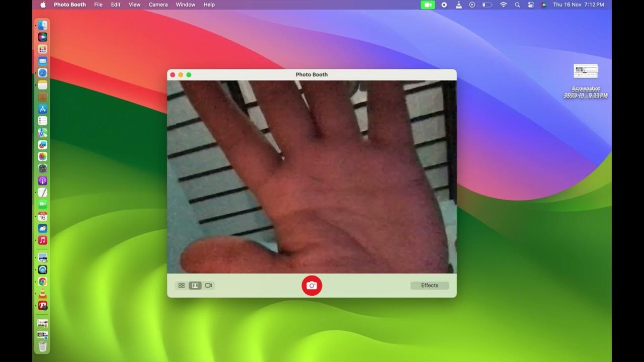This screenshot has height=362, width=644.
Task: Open Control Center
Action: [531, 5]
